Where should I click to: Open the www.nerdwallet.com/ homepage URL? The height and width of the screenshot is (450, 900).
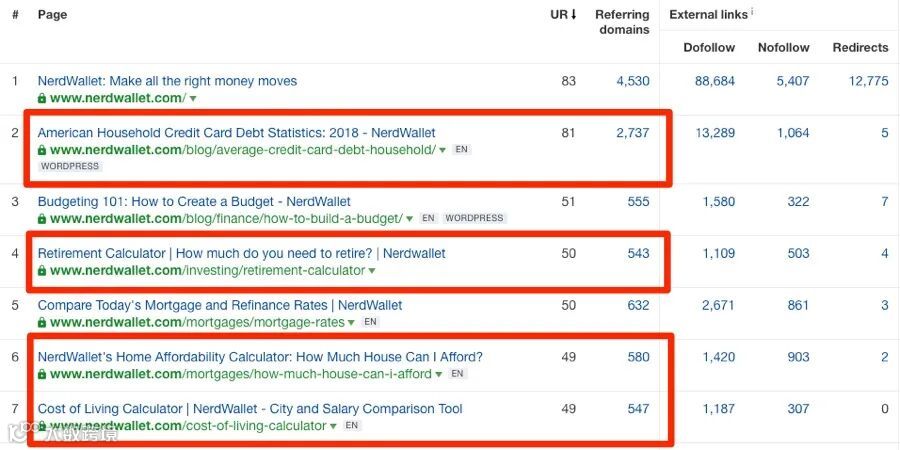[x=118, y=98]
